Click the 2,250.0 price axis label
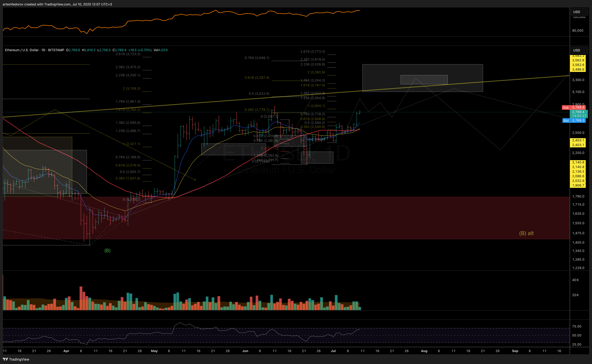 pyautogui.click(x=578, y=153)
